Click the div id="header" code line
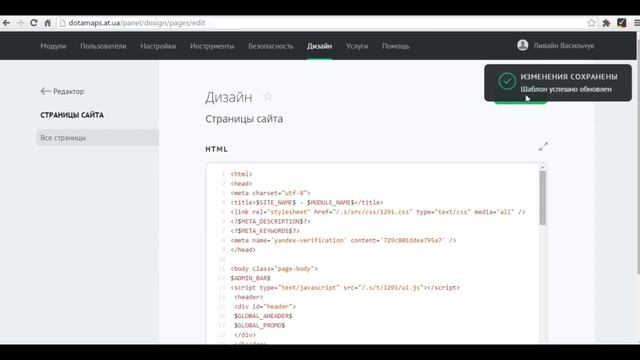This screenshot has height=360, width=640. click(x=265, y=306)
